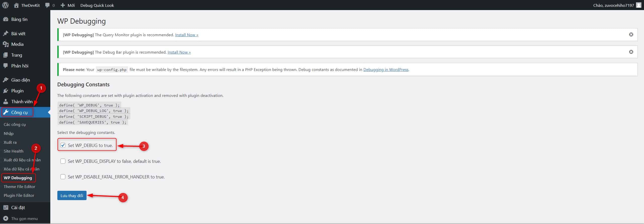Image resolution: width=644 pixels, height=224 pixels.
Task: Click the Công cụ wrench icon
Action: pos(6,113)
